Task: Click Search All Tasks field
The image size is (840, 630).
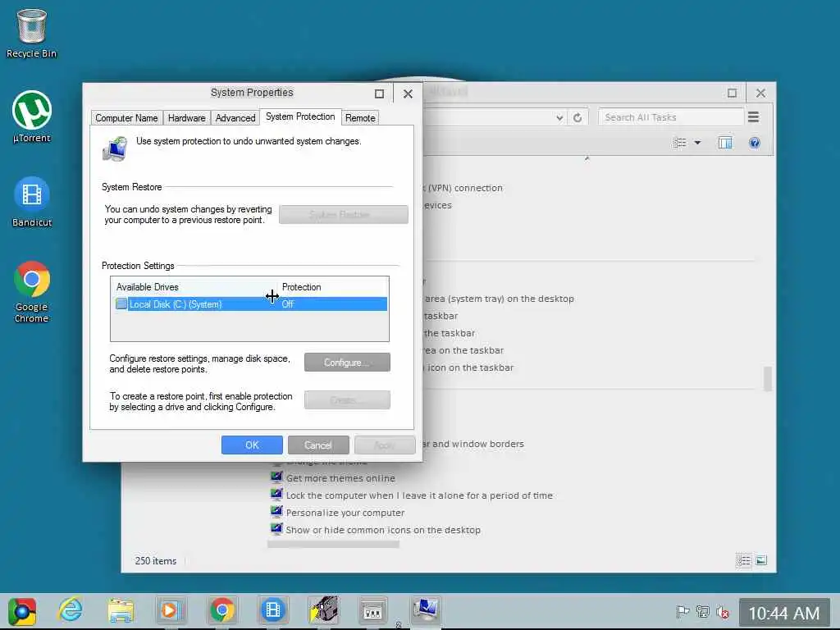Action: (x=671, y=117)
